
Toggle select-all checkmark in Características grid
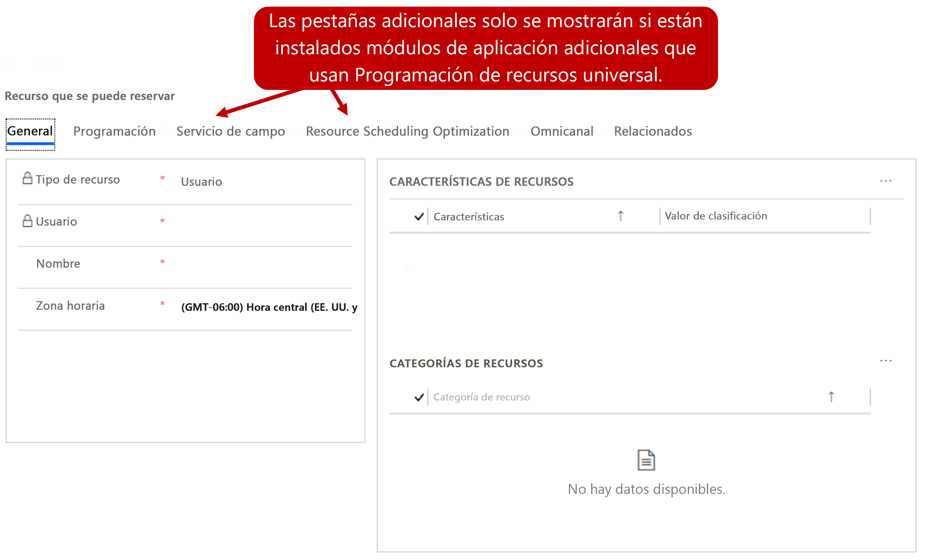419,217
